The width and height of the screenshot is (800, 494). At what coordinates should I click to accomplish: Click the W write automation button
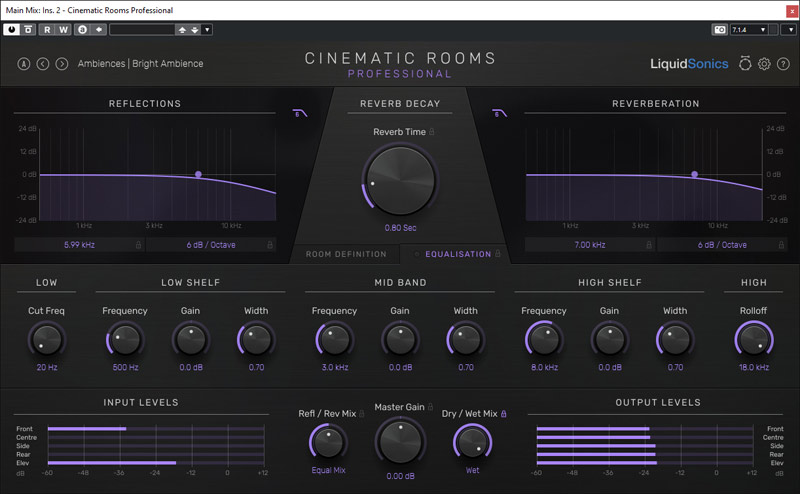coord(64,30)
